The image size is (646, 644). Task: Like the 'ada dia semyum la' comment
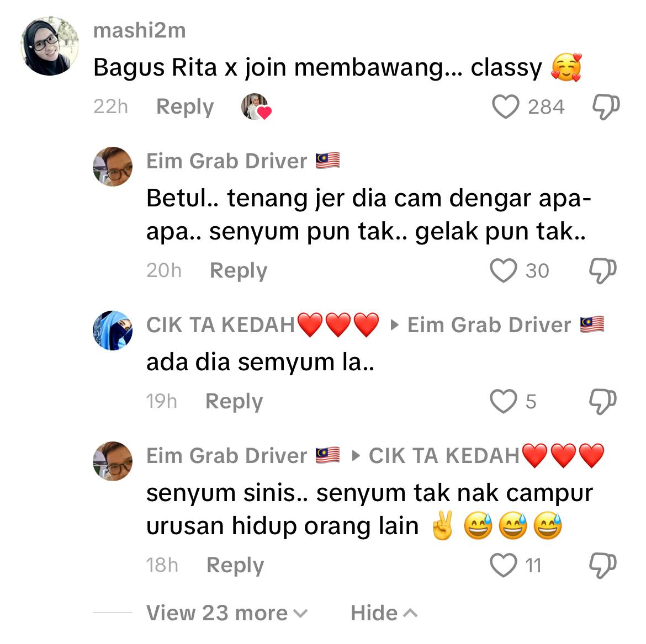click(503, 401)
